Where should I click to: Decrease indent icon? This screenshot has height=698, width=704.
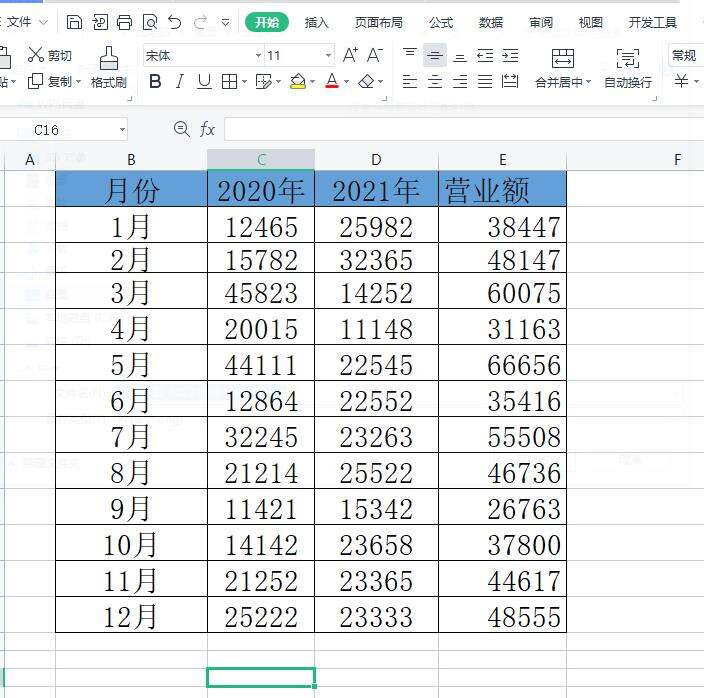485,56
